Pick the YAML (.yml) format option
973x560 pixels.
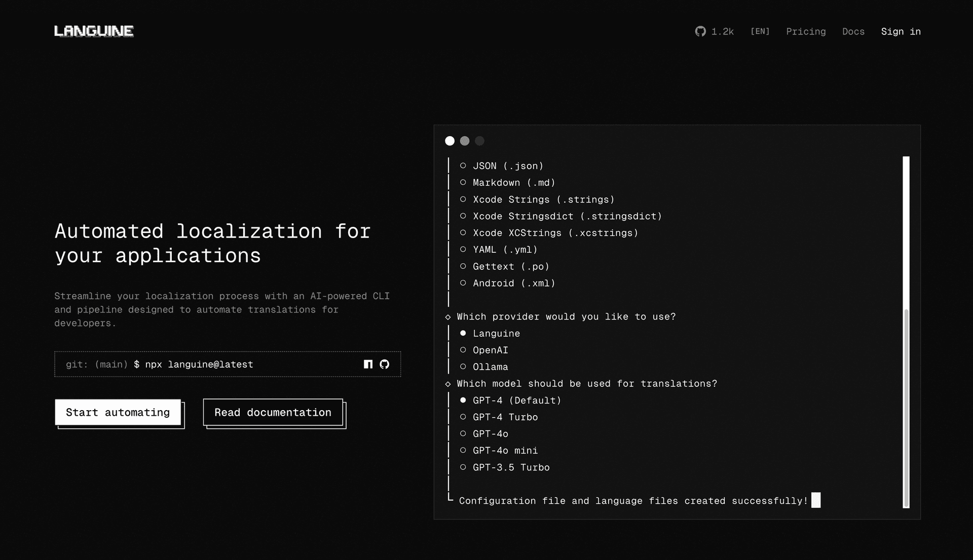point(463,250)
